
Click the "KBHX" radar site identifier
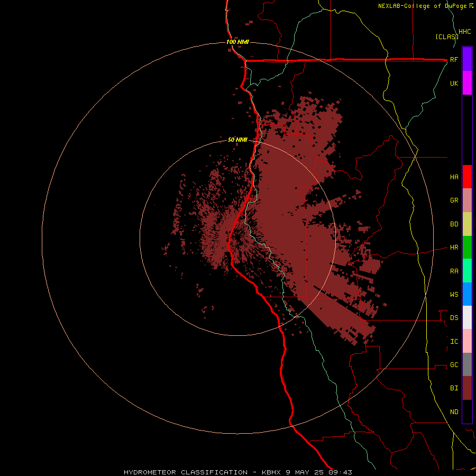click(271, 472)
